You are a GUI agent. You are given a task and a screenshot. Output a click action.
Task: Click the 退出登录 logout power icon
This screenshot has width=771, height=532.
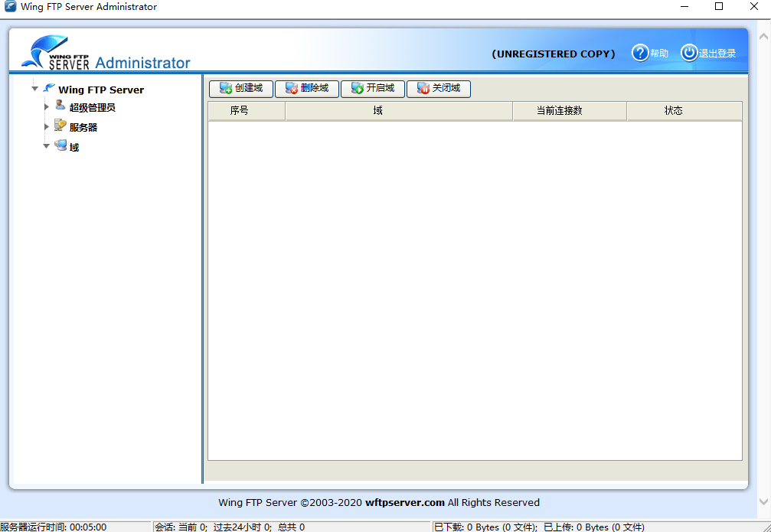tap(689, 53)
